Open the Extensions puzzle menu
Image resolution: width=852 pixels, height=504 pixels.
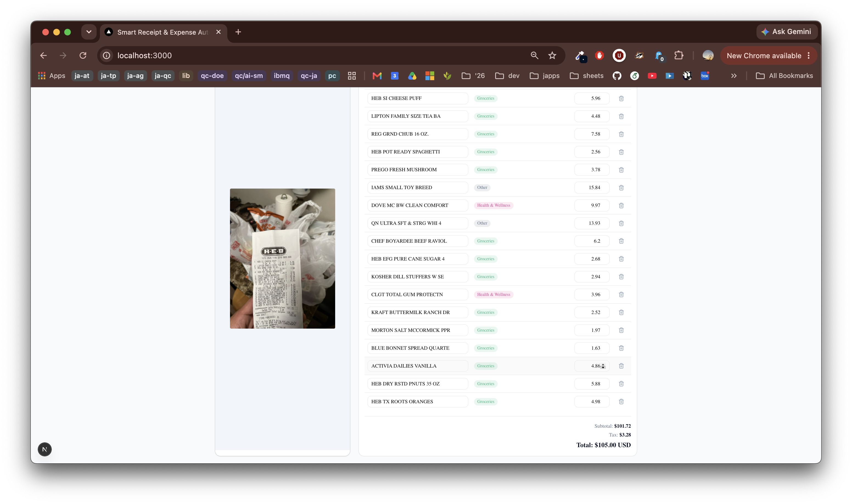coord(679,55)
